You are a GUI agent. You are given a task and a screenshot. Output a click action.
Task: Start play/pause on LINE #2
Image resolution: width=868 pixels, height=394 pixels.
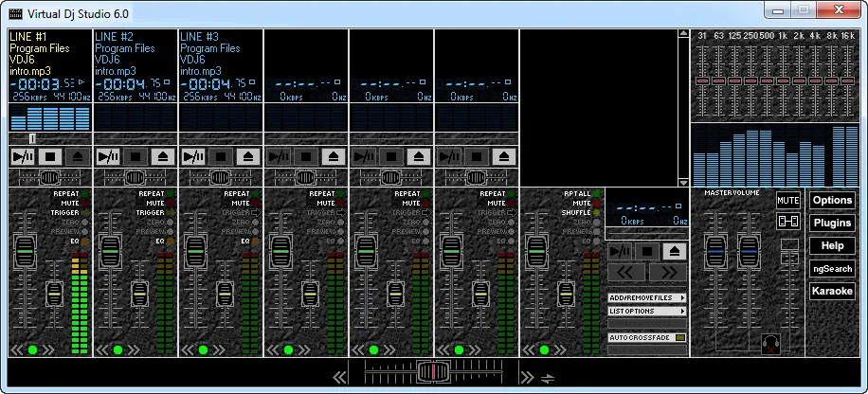click(108, 156)
